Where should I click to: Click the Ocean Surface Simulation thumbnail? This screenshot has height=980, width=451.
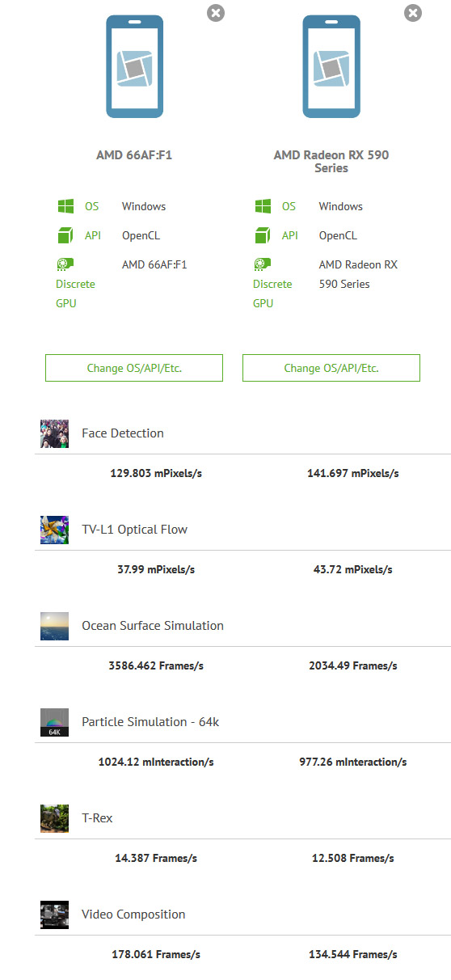(54, 626)
